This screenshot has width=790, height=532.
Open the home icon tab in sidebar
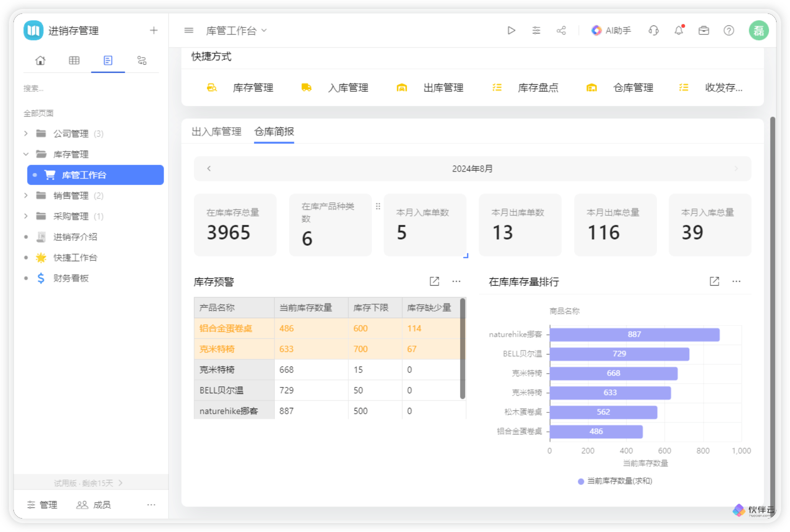coord(40,60)
